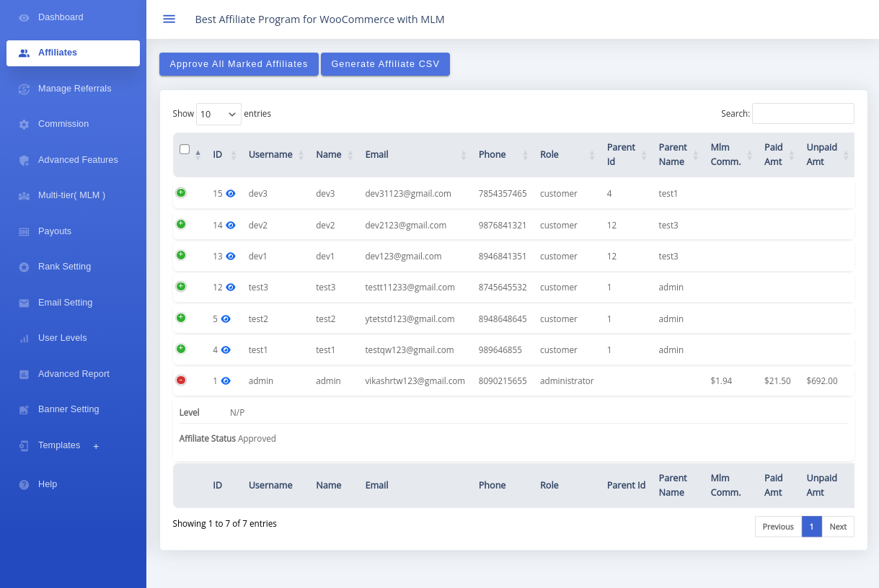Click the $692.00 unpaid amount

822,381
